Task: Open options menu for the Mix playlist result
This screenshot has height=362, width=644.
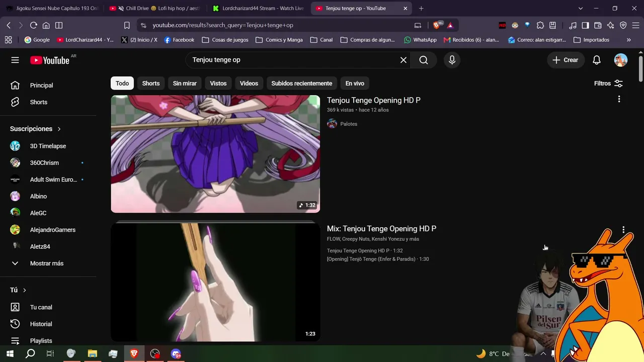Action: click(623, 230)
